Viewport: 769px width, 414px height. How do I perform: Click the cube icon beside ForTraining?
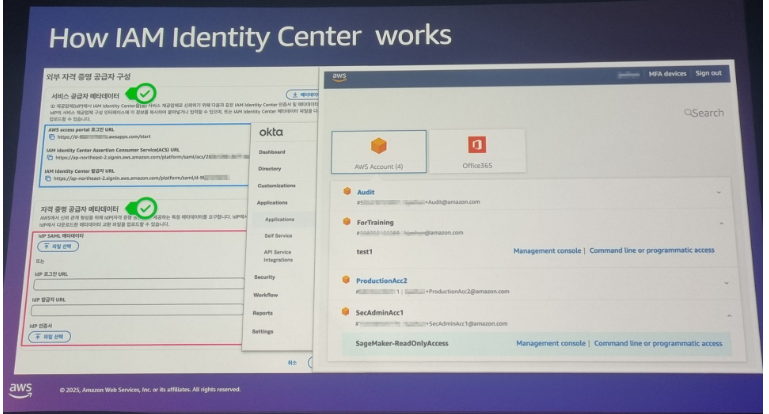pos(347,222)
